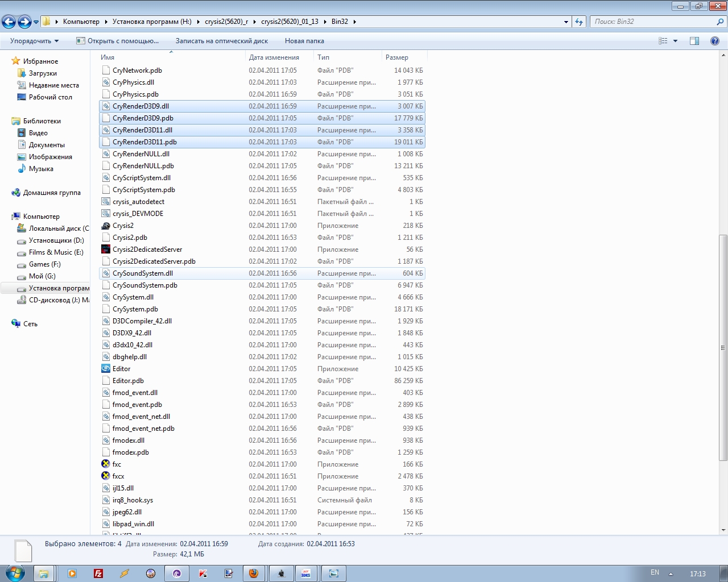Open the Windows Start menu
Screen dimensions: 728x582
tap(15, 573)
